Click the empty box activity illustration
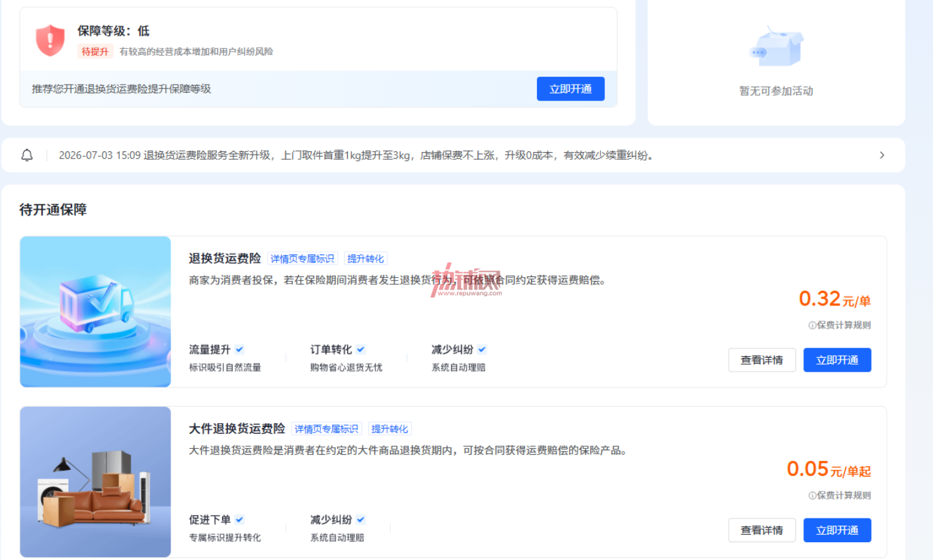This screenshot has height=560, width=933. point(776,47)
